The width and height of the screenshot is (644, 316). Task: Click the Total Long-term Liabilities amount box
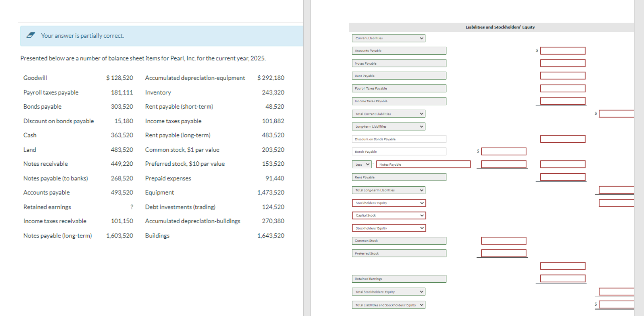click(x=617, y=190)
